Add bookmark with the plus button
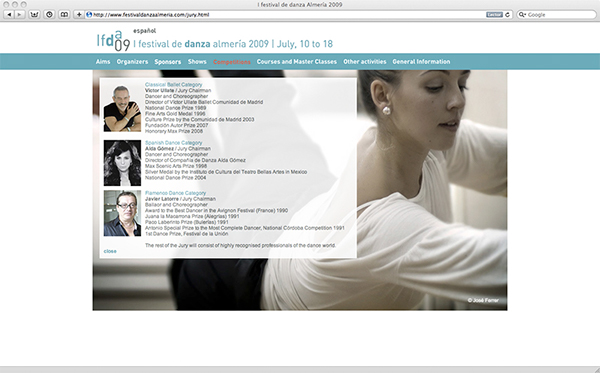 (x=79, y=15)
